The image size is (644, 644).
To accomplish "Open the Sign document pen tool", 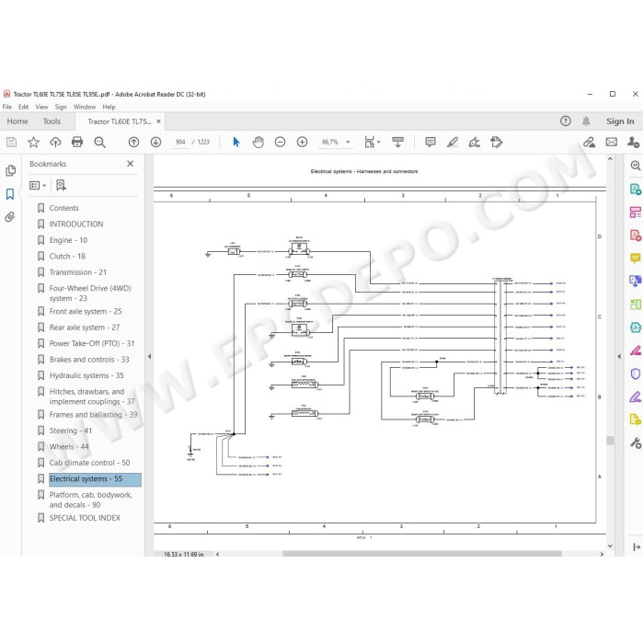I will [475, 142].
